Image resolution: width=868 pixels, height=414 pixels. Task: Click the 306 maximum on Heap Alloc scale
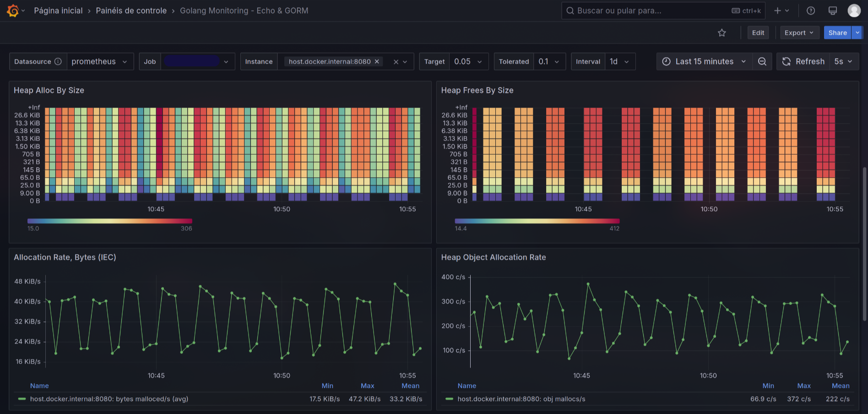click(186, 229)
